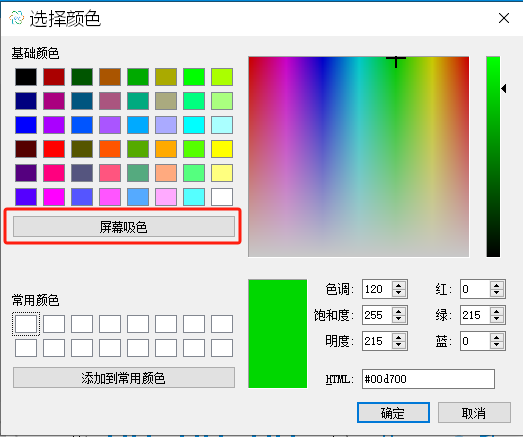Choose the hot pink swatch in fifth row
Screen dimensions: 523x437
pos(54,173)
